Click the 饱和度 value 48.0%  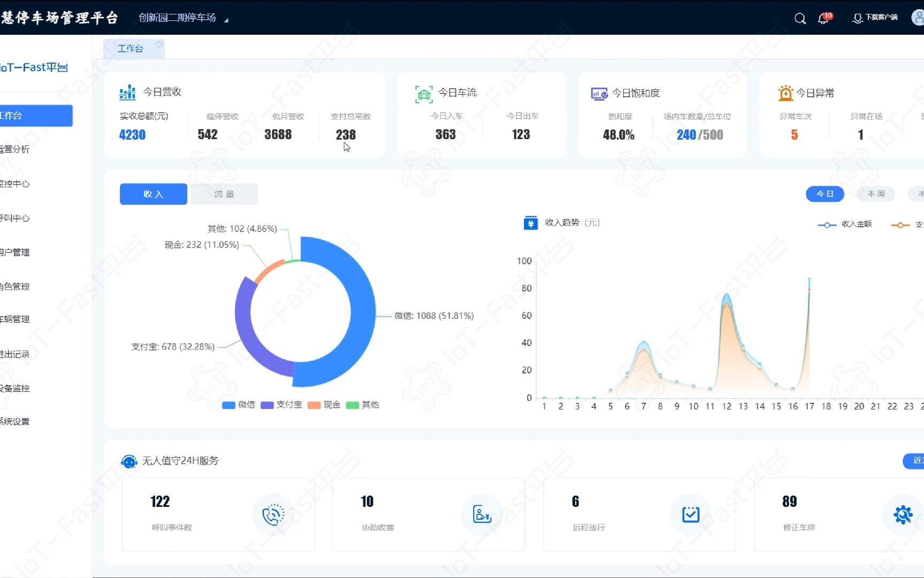pyautogui.click(x=619, y=135)
